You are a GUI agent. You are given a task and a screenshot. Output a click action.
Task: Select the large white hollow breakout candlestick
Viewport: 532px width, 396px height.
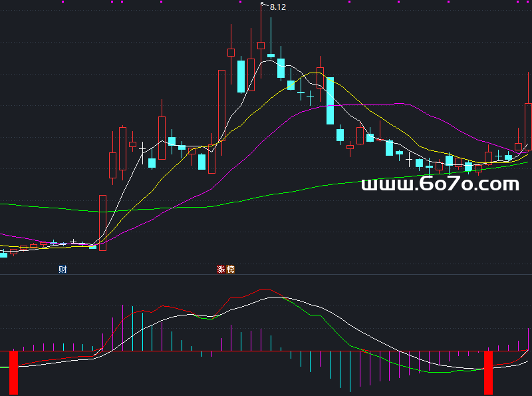click(102, 220)
